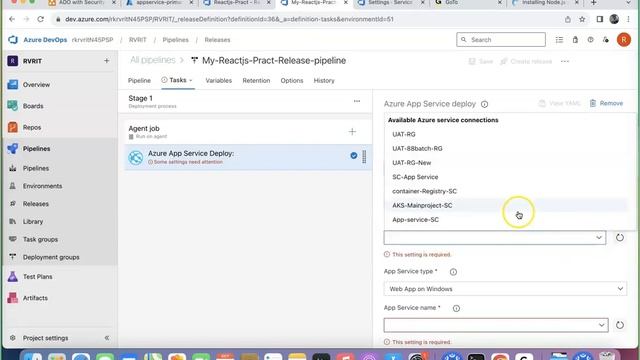The image size is (640, 360).
Task: Open Stage 1 more options ellipsis
Action: pyautogui.click(x=357, y=101)
